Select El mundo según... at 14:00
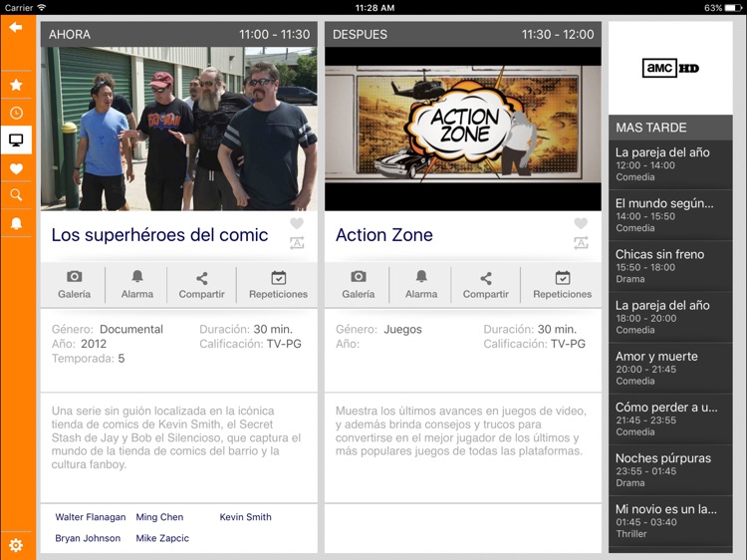This screenshot has height=560, width=747. 670,215
